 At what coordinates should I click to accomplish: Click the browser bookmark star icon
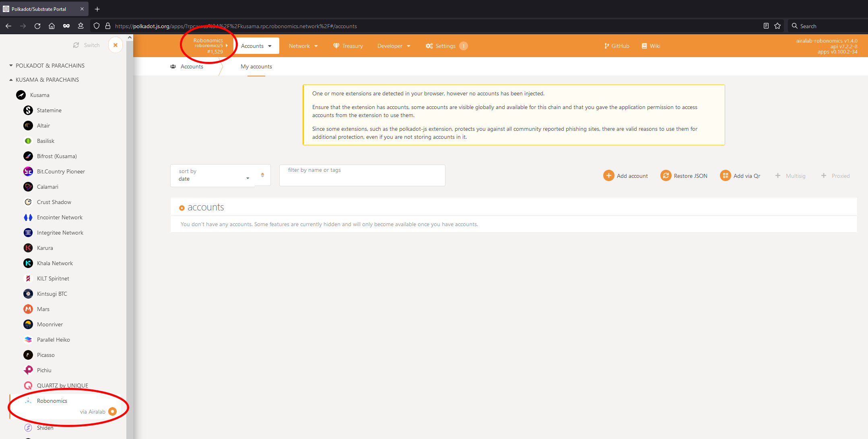[x=777, y=26]
